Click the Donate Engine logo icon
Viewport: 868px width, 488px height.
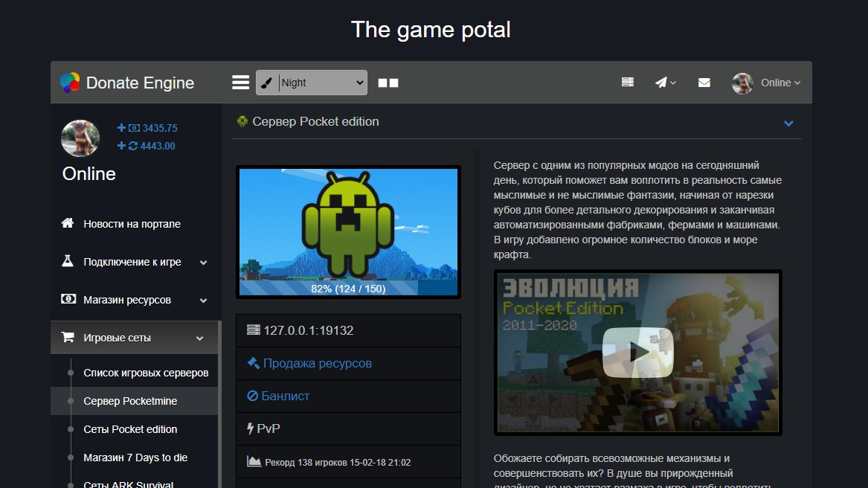tap(70, 83)
